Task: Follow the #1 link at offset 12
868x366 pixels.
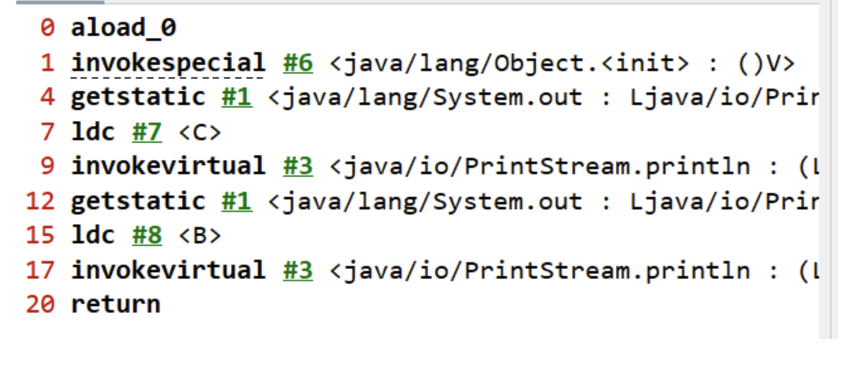Action: point(236,201)
